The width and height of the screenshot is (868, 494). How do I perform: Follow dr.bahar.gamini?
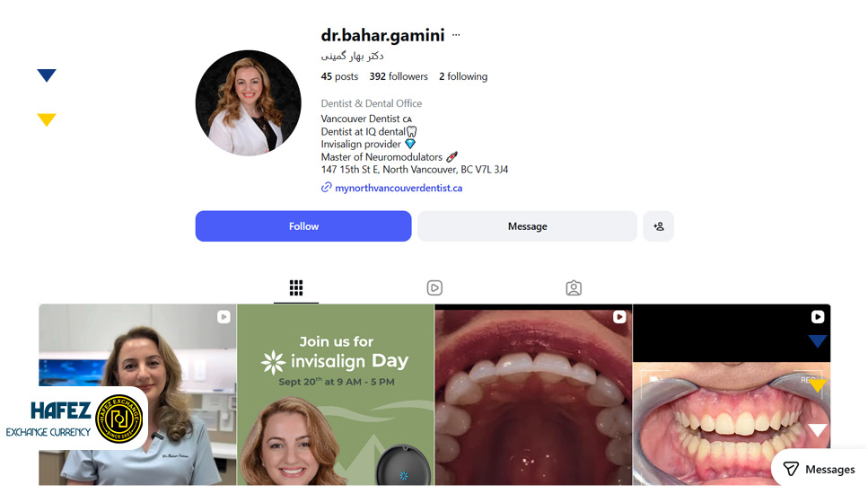[303, 226]
